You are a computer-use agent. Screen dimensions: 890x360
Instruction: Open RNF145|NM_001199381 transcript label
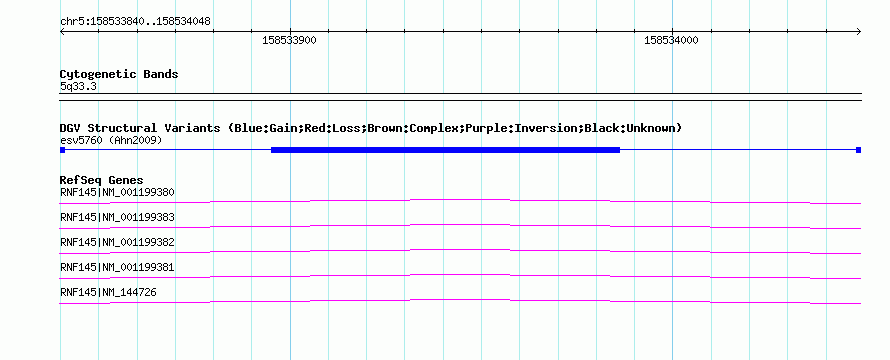click(x=117, y=267)
